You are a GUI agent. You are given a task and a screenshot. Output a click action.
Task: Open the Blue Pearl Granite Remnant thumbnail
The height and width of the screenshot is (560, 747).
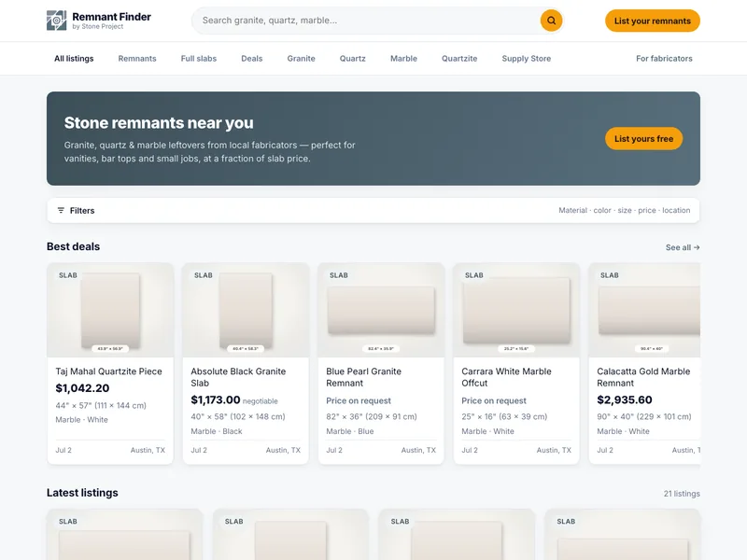pos(381,310)
